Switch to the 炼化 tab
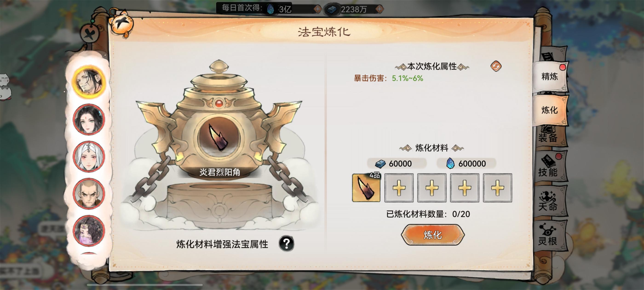The image size is (644, 290). point(549,110)
